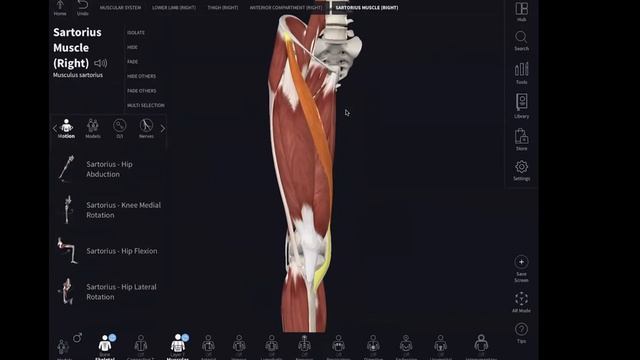Switch gender with male symbol icon
The image size is (640, 360).
(78, 338)
